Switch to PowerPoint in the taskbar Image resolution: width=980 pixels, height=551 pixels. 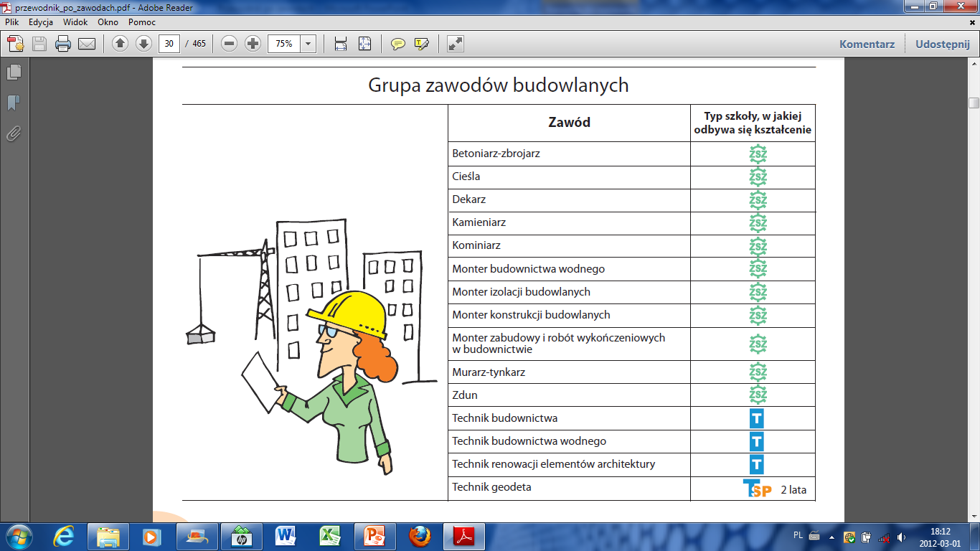click(x=375, y=536)
